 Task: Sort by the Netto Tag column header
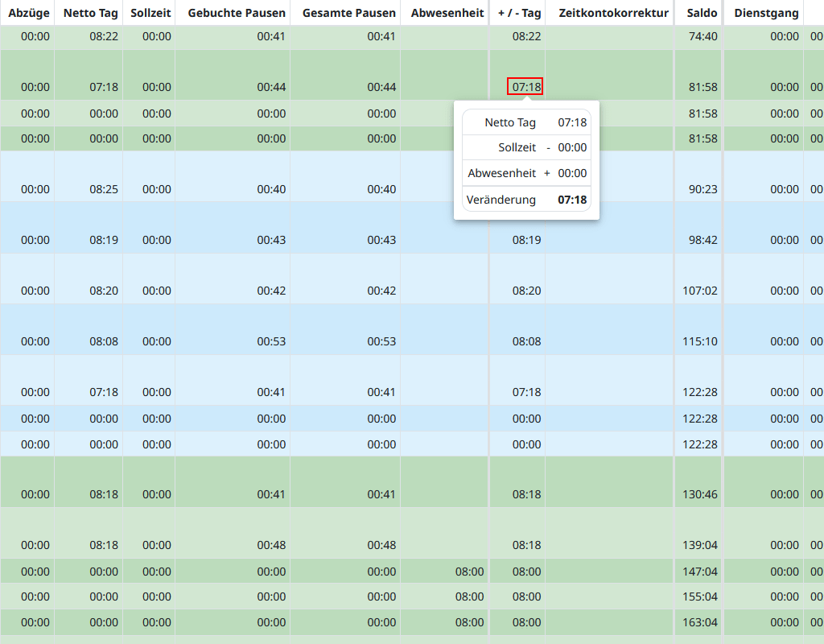pos(91,13)
